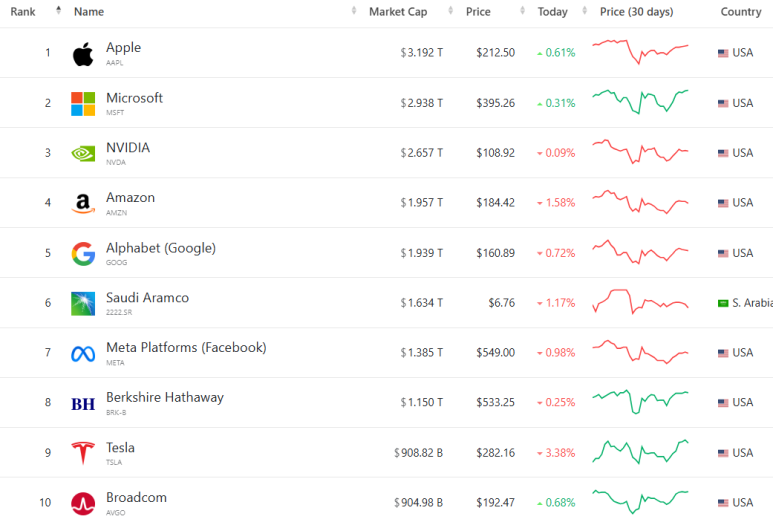773x525 pixels.
Task: Click the $1.150 T market cap value
Action: (x=422, y=402)
